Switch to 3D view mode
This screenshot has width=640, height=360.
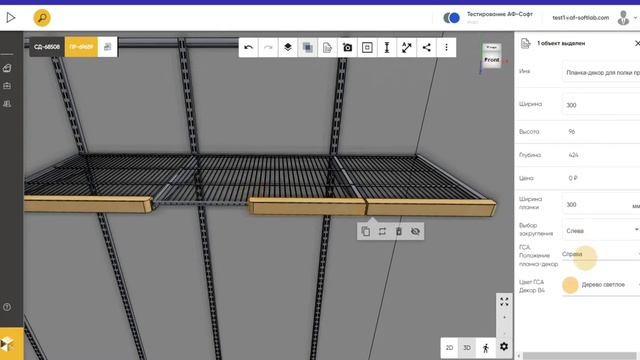(467, 348)
